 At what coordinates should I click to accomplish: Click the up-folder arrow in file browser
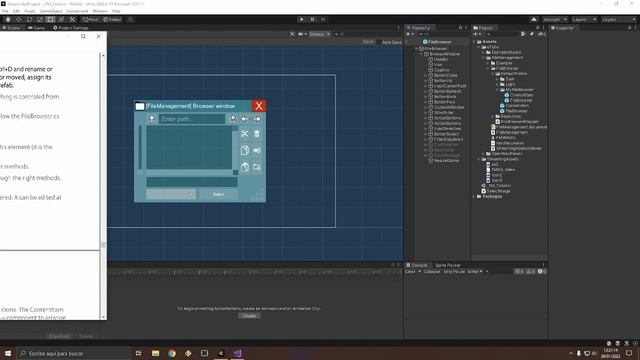point(152,119)
